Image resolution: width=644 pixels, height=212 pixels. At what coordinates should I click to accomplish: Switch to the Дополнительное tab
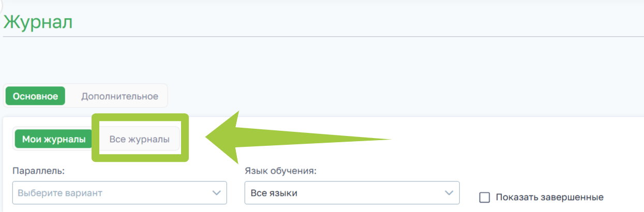pos(119,97)
